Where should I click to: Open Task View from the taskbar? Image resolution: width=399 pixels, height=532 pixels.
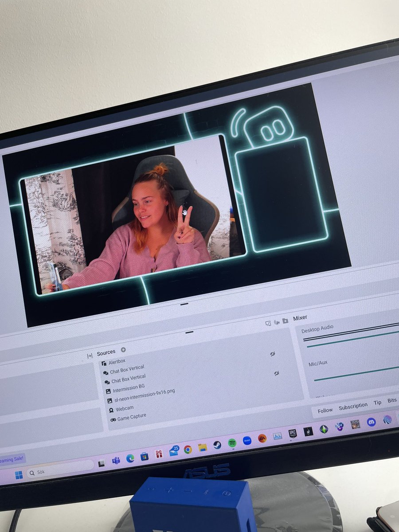click(102, 464)
